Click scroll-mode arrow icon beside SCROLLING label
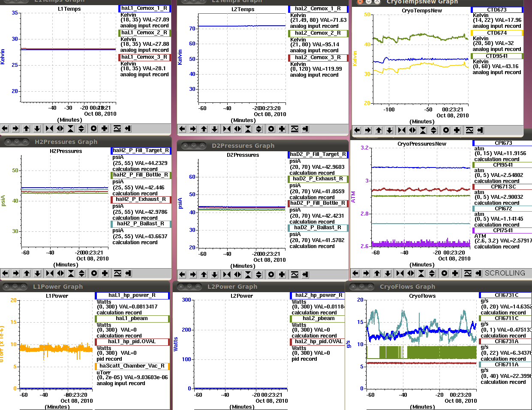This screenshot has width=532, height=410. 478,273
